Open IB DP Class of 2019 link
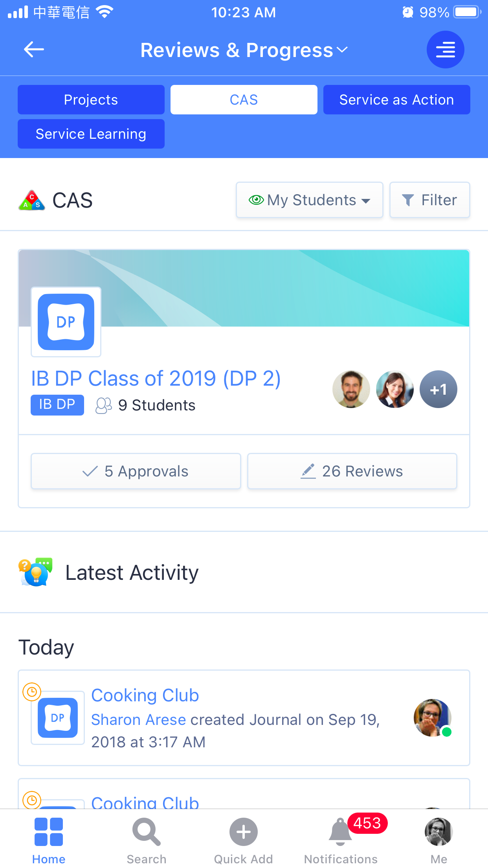This screenshot has width=488, height=868. tap(156, 379)
